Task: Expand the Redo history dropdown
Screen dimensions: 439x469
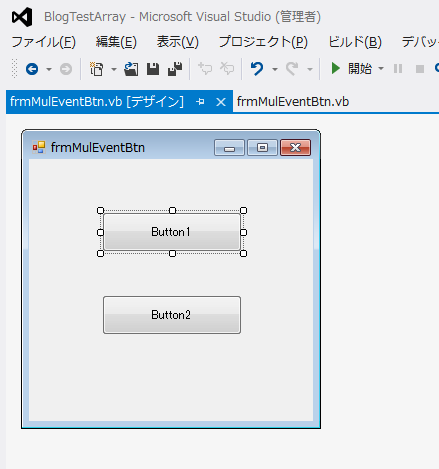Action: (x=310, y=69)
